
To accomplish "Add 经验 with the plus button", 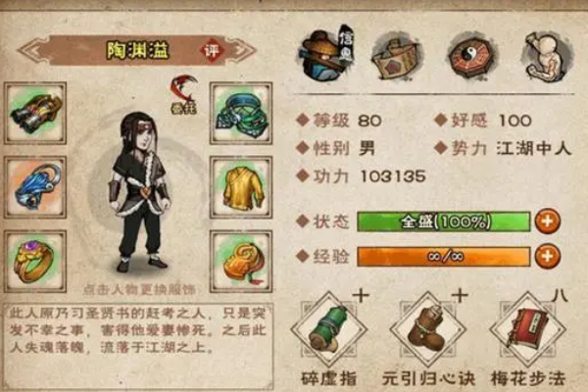I will 548,257.
